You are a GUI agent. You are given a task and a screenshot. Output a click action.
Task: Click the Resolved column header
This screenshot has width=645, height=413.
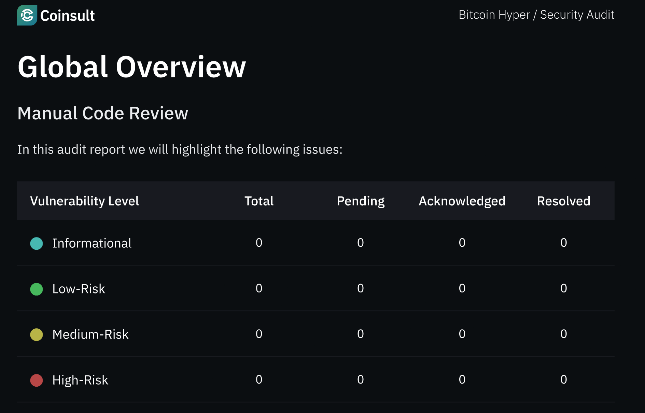tap(564, 201)
